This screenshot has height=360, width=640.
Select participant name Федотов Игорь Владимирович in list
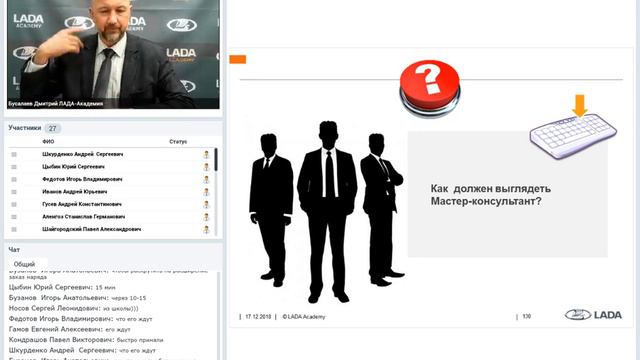pos(82,179)
